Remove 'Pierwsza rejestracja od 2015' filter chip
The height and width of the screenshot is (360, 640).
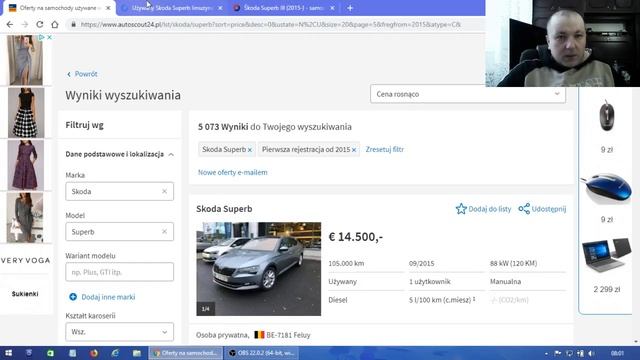(354, 150)
